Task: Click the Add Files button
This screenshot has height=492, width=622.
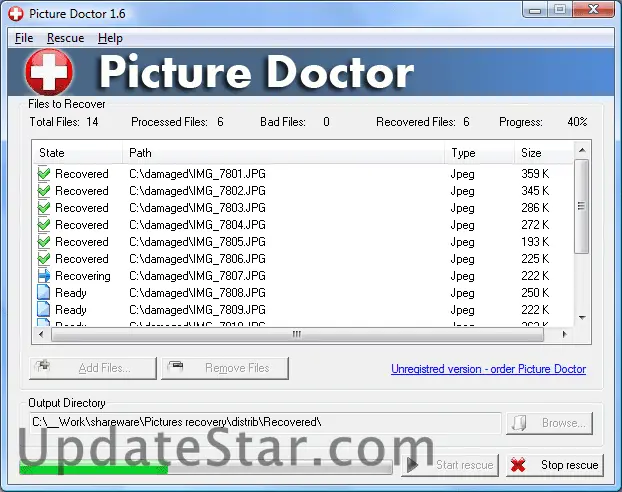Action: (93, 368)
